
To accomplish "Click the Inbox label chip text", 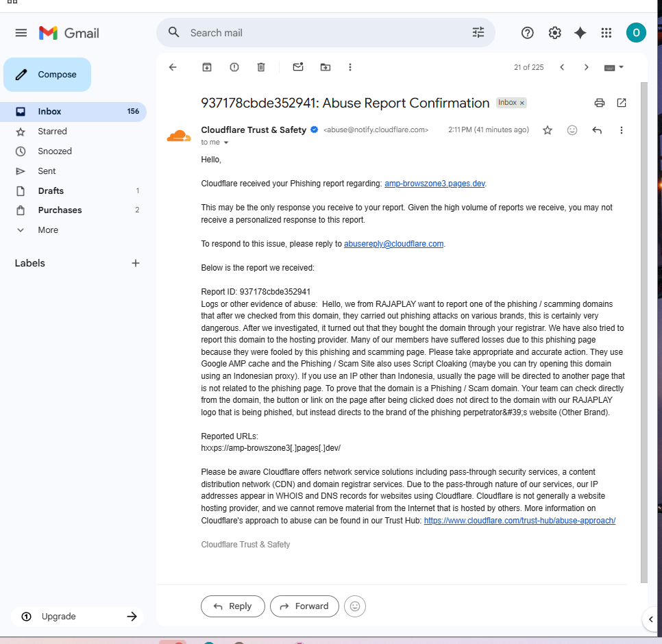I will click(x=507, y=103).
